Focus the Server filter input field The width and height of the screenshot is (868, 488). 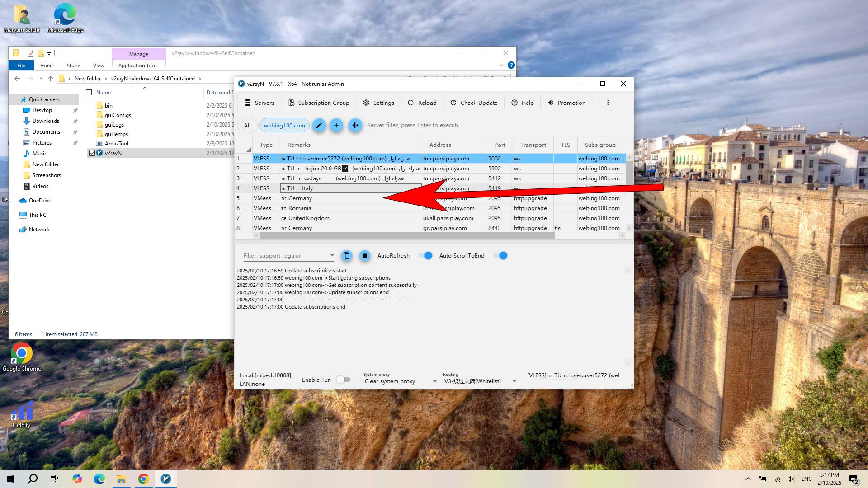412,125
